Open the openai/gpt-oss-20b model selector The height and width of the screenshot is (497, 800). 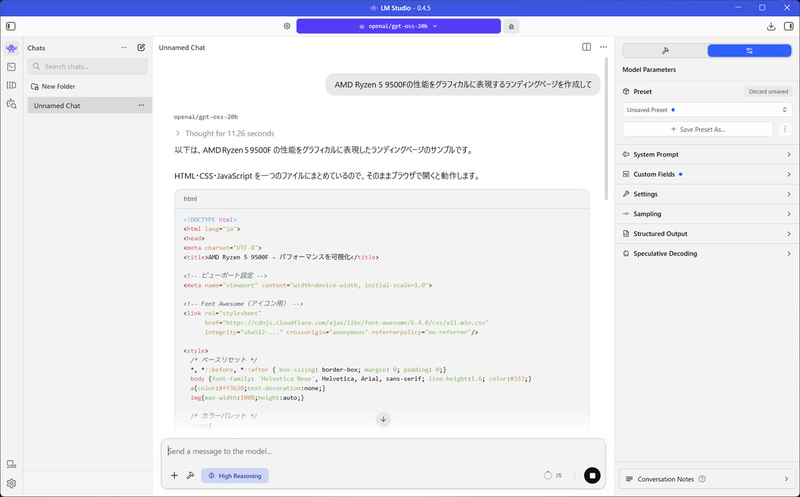click(x=398, y=26)
